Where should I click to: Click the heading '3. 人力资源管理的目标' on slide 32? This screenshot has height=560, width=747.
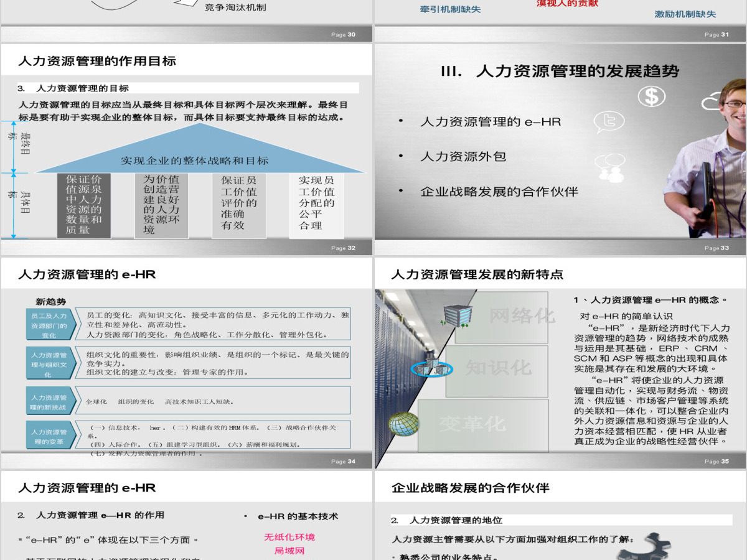[x=73, y=88]
